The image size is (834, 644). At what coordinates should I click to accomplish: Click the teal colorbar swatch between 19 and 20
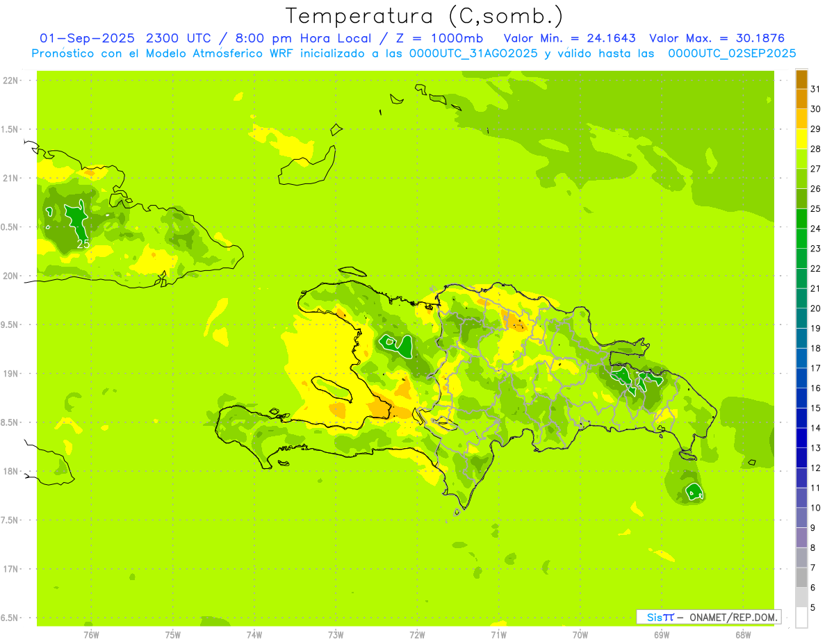pyautogui.click(x=801, y=318)
